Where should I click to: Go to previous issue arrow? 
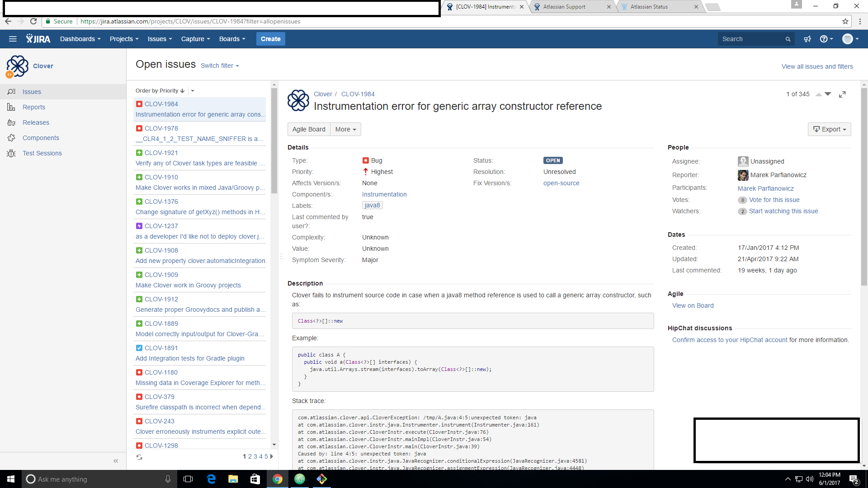point(819,94)
